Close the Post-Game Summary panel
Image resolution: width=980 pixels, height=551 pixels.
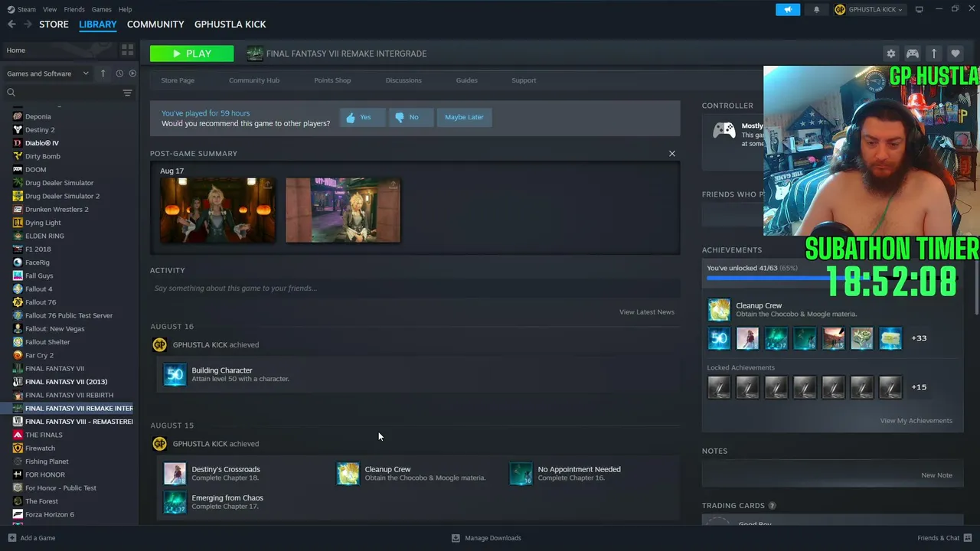[672, 154]
